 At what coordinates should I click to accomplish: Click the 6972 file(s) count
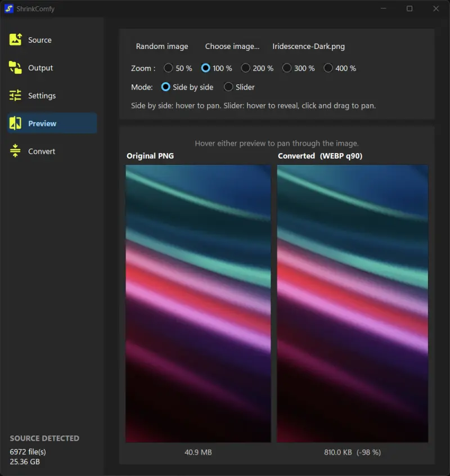[28, 452]
